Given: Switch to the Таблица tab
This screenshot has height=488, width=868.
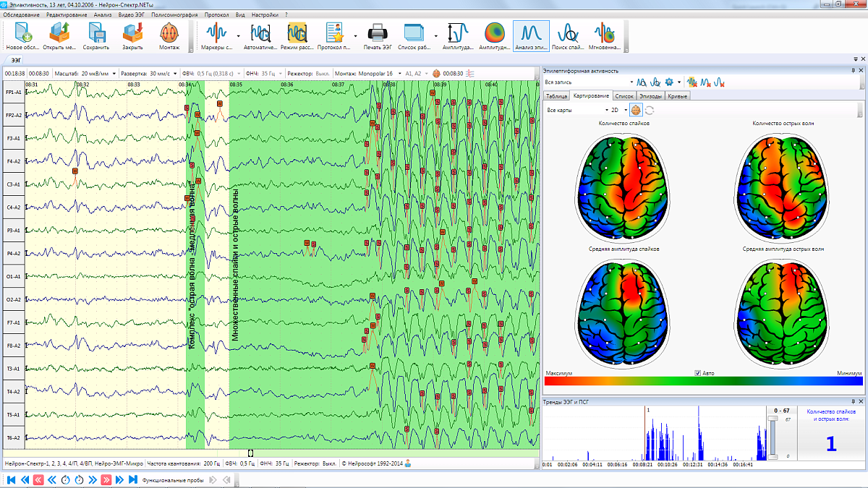Looking at the screenshot, I should [556, 95].
